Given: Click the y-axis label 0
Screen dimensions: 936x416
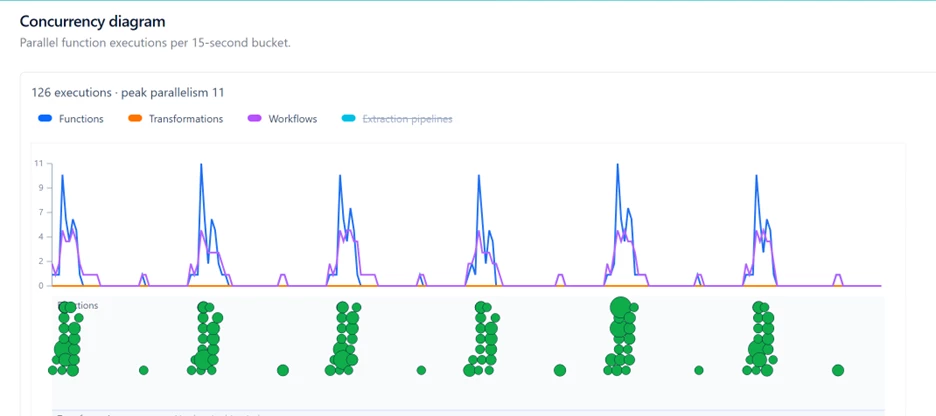Looking at the screenshot, I should 41,286.
